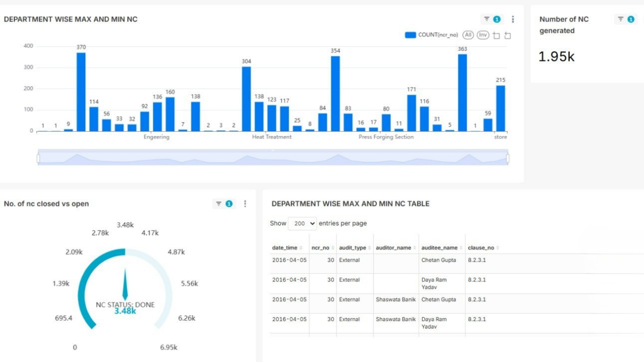Open three-dot menu of department bar chart
Viewport: 644px width, 362px height.
pyautogui.click(x=513, y=19)
